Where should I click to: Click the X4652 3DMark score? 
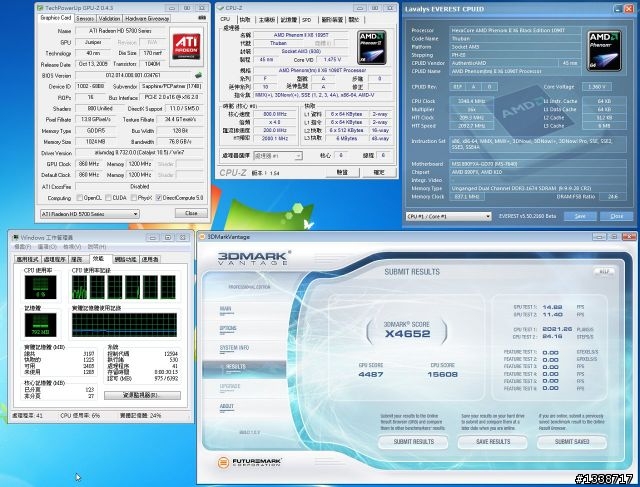click(x=407, y=334)
